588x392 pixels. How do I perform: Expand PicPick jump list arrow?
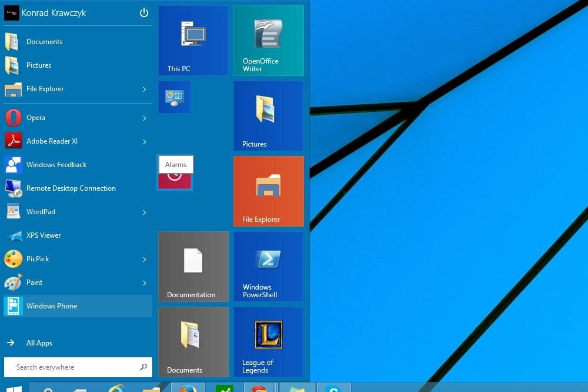click(x=145, y=260)
